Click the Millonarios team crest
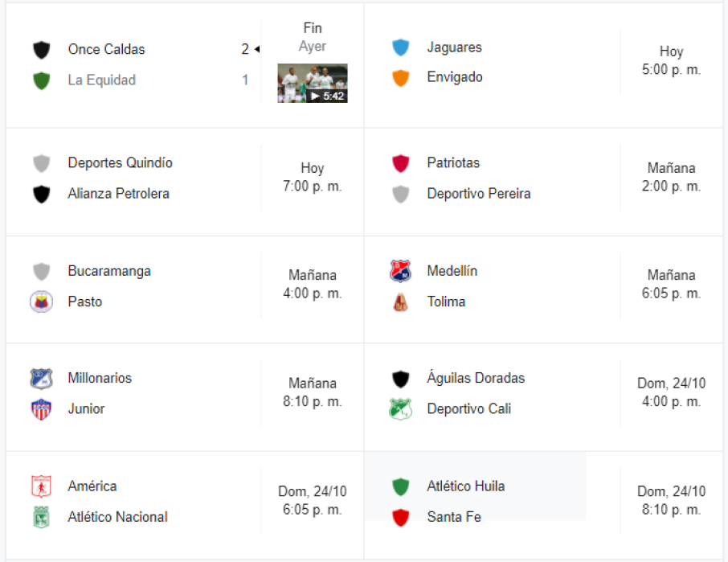Image resolution: width=728 pixels, height=562 pixels. click(41, 379)
